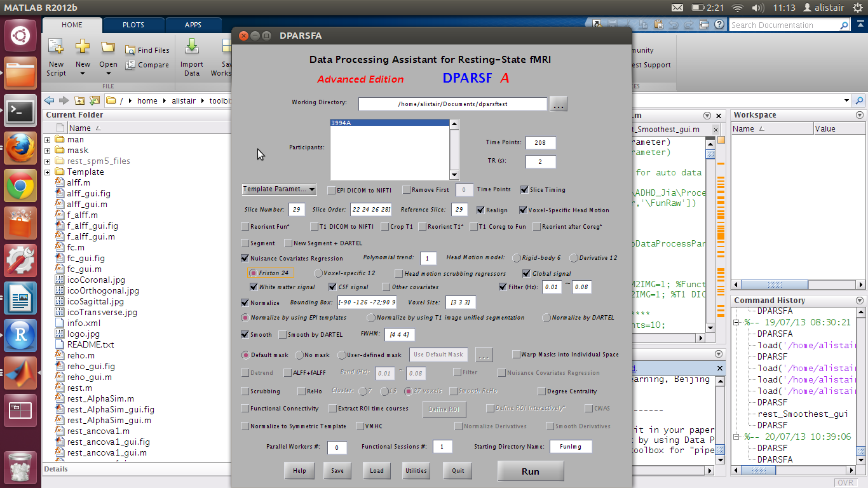Click the Open folder icon

(108, 47)
